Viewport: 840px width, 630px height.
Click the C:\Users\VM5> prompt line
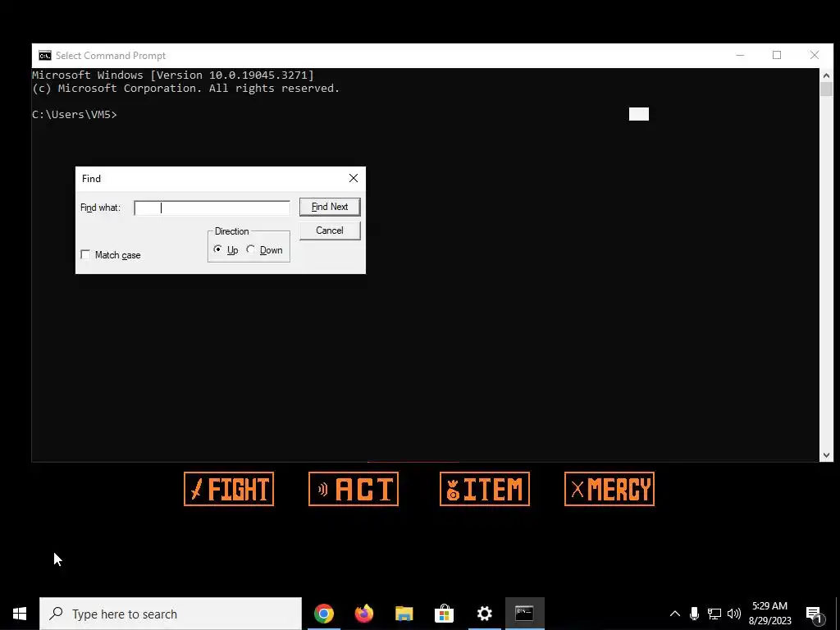click(x=75, y=114)
